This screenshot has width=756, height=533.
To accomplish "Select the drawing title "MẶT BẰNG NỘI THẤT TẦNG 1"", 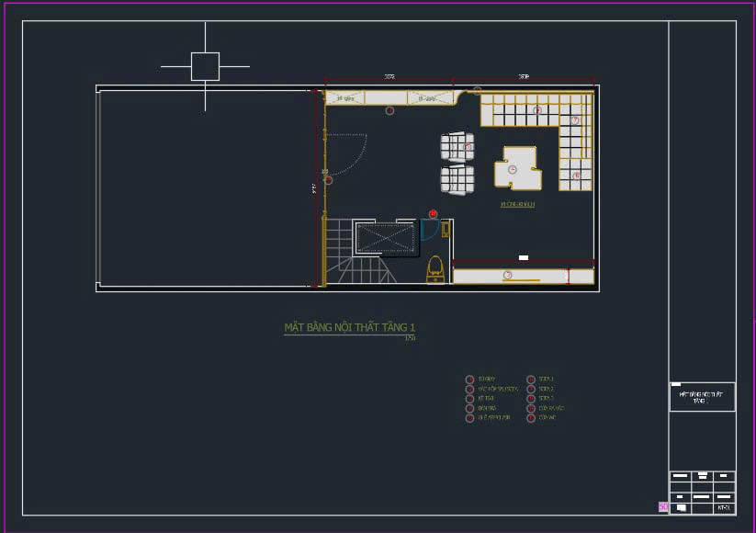I will (350, 327).
